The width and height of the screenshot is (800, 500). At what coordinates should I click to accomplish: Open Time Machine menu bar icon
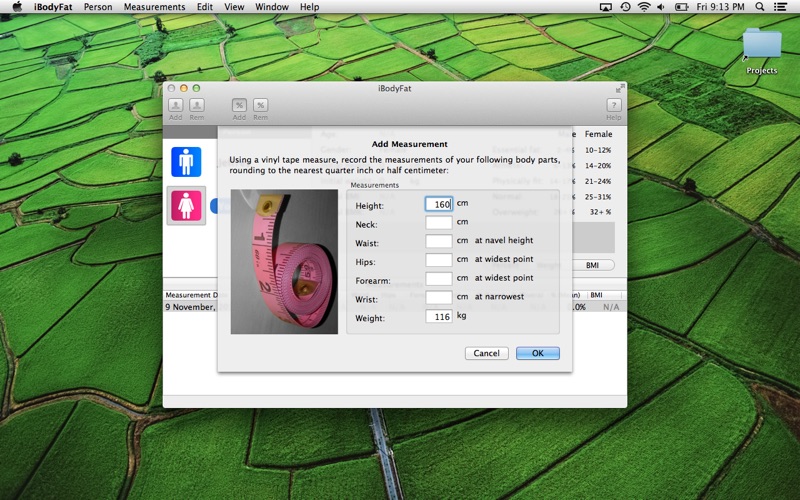(625, 7)
